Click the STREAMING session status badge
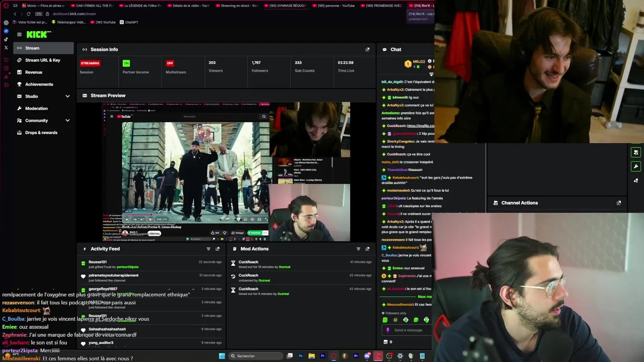Image resolution: width=644 pixels, height=362 pixels. pos(90,63)
